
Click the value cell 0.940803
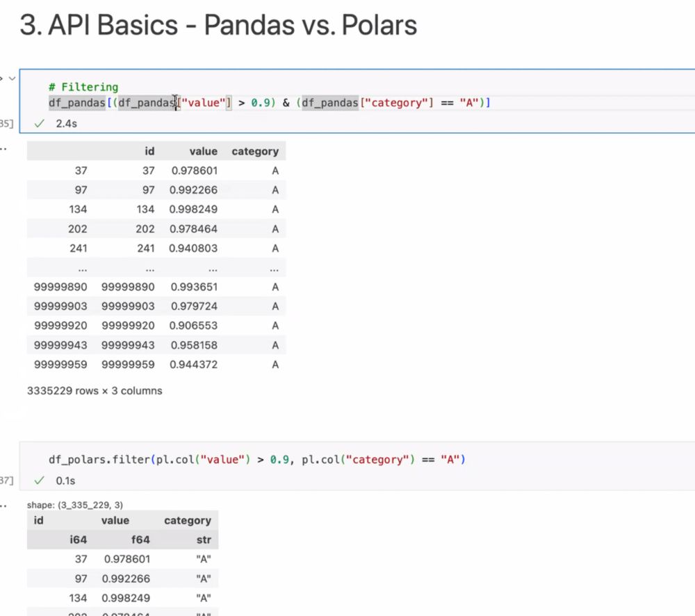tap(193, 249)
